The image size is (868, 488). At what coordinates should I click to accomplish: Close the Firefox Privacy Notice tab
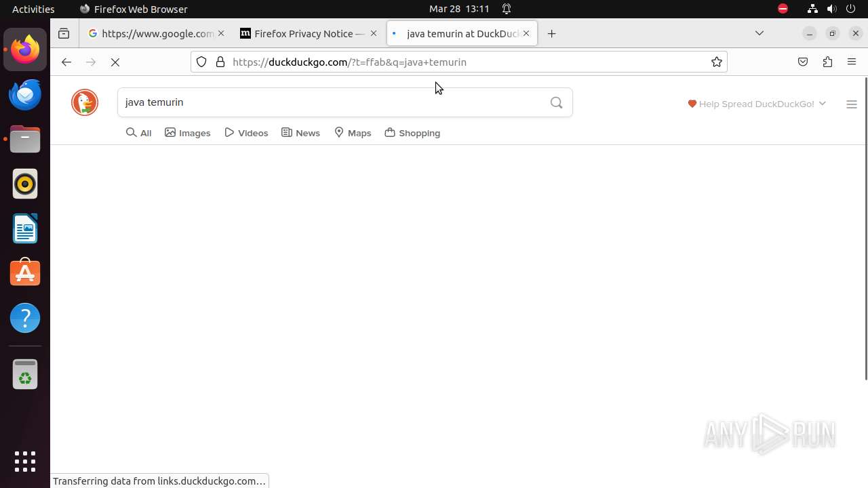click(374, 34)
